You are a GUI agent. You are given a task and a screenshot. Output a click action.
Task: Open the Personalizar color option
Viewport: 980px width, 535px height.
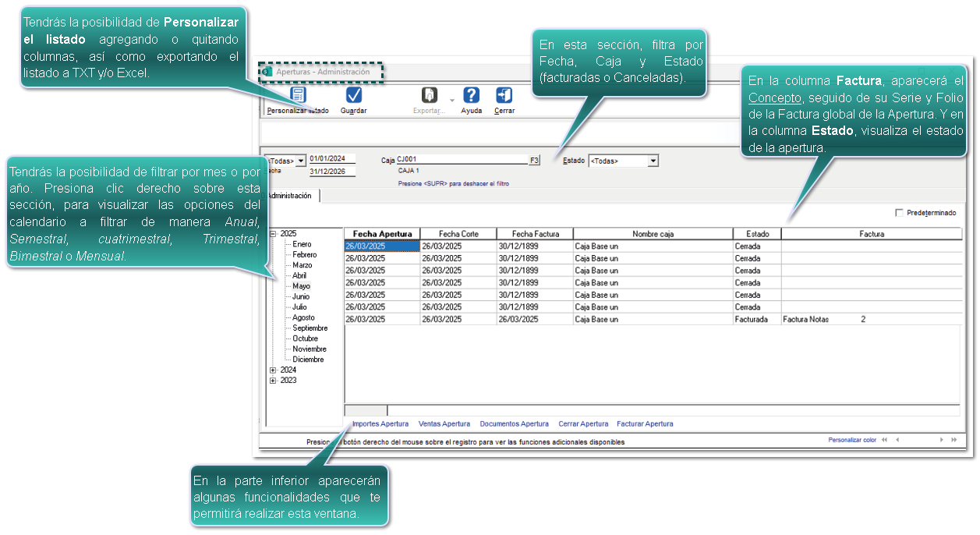click(x=851, y=440)
